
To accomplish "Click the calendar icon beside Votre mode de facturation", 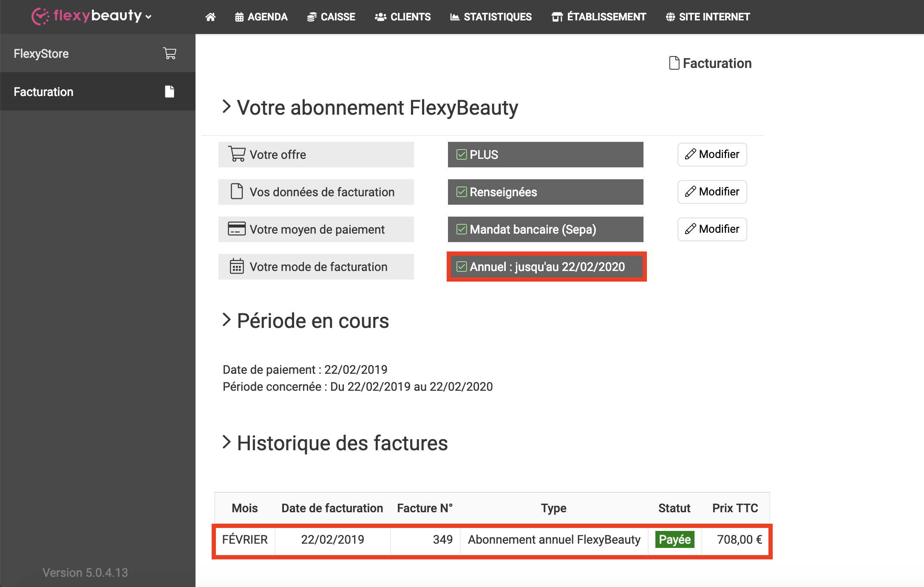I will click(x=237, y=266).
